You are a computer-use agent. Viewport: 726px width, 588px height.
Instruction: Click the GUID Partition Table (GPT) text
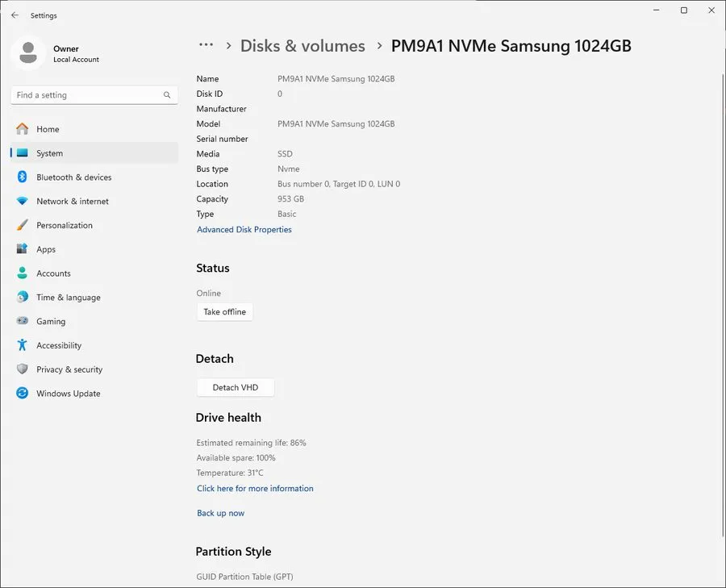pyautogui.click(x=244, y=577)
